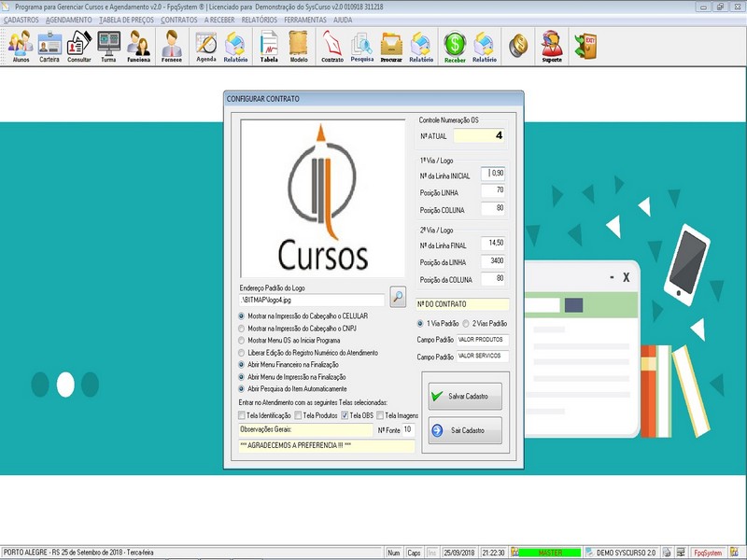Select the 2 Vias Padrão radio button
The height and width of the screenshot is (560, 747).
pyautogui.click(x=466, y=323)
